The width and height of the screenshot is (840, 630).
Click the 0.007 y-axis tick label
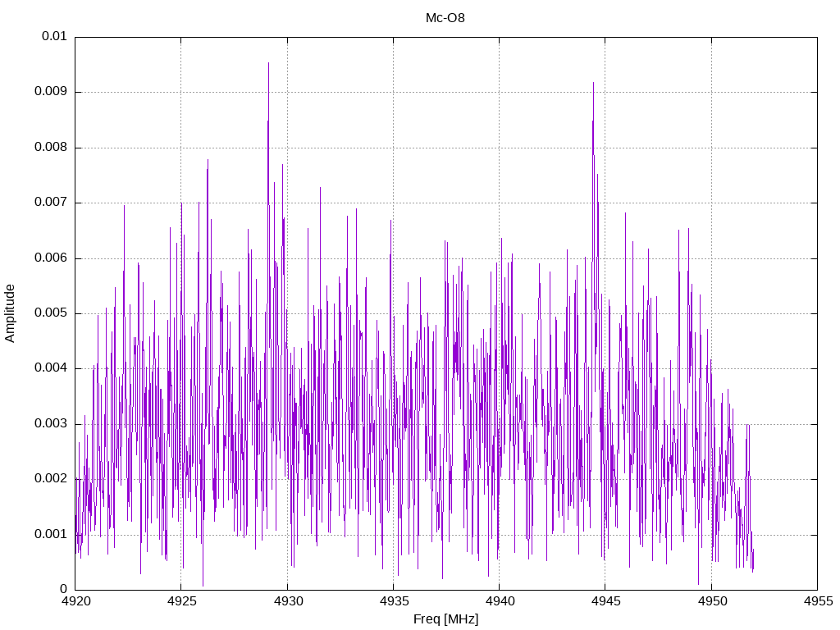51,202
